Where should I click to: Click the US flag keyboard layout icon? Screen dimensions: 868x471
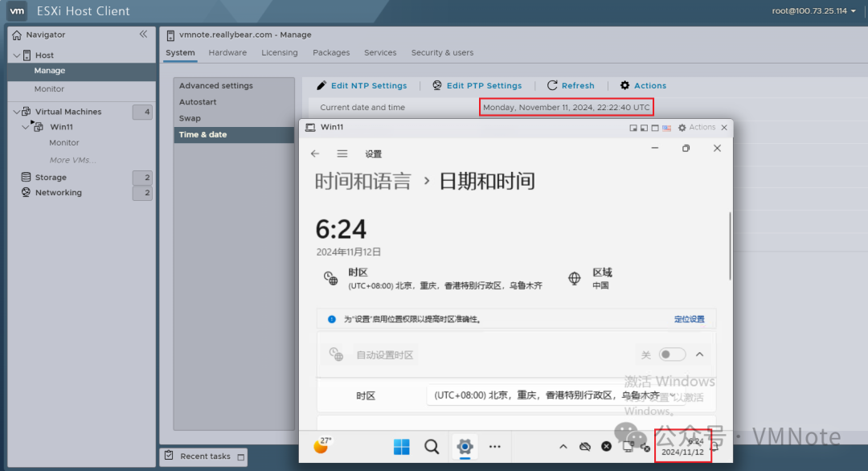666,128
